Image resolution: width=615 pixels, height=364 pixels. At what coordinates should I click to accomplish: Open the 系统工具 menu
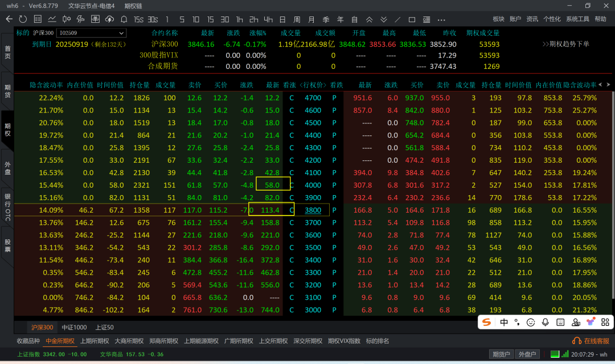click(x=577, y=19)
